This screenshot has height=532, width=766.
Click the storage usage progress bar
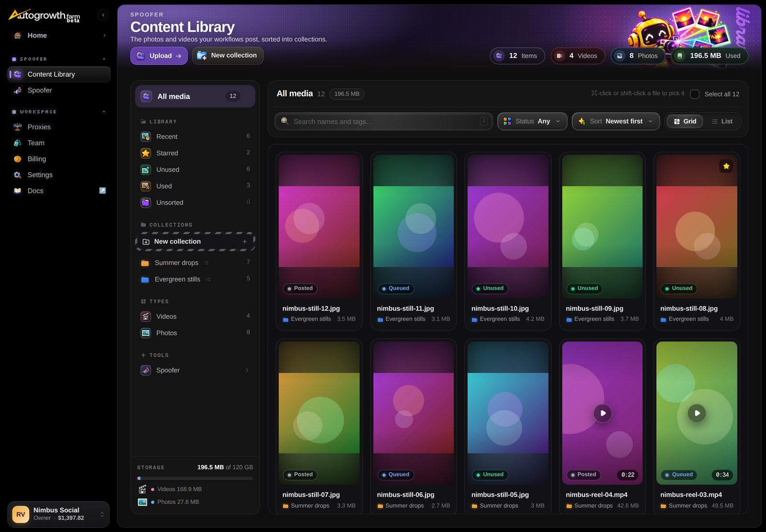[195, 478]
